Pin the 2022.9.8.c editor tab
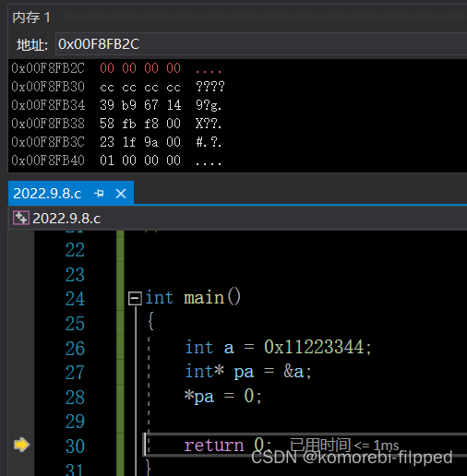The width and height of the screenshot is (467, 476). point(99,194)
